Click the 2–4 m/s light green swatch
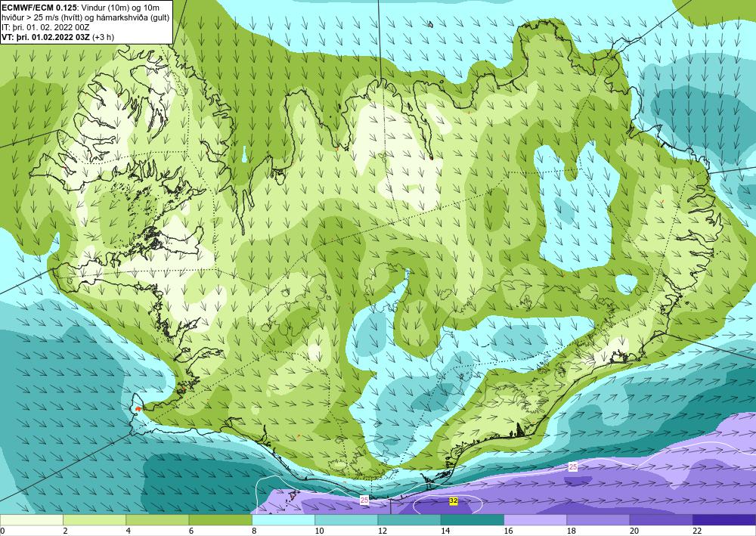Image resolution: width=756 pixels, height=536 pixels. pyautogui.click(x=94, y=519)
